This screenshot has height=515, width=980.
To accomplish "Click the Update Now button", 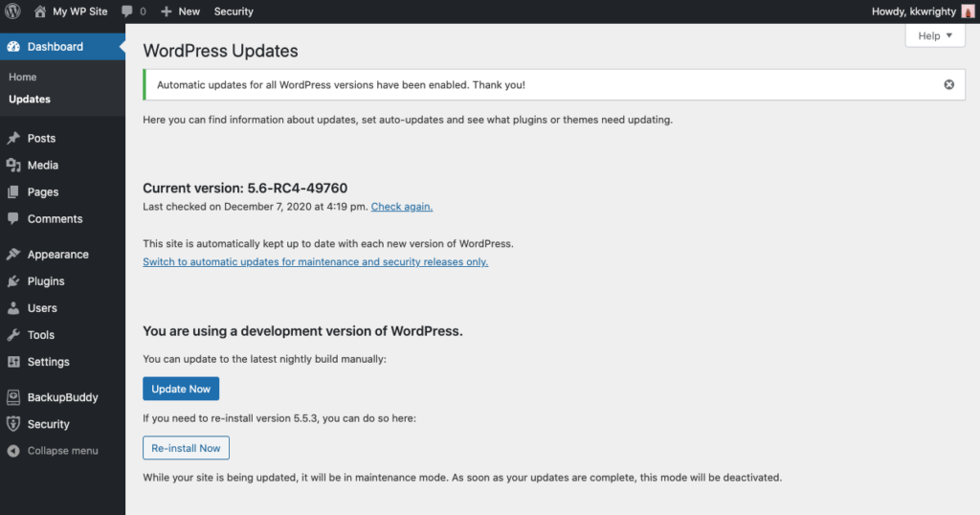I will (181, 389).
